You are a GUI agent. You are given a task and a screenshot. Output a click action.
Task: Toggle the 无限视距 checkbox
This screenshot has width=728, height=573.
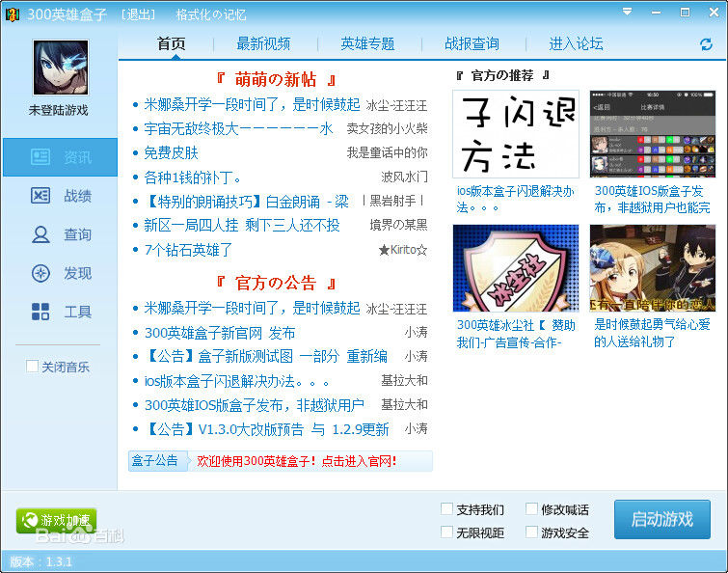(x=446, y=532)
